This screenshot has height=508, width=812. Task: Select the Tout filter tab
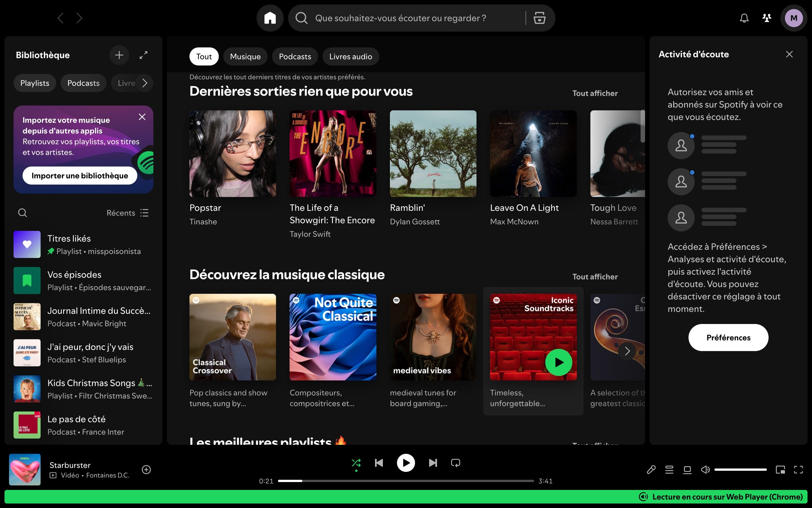[x=204, y=56]
